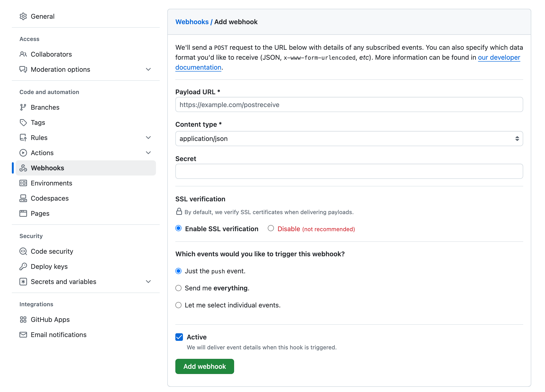Image resolution: width=545 pixels, height=392 pixels.
Task: Click the Email notifications envelope icon
Action: [x=23, y=335]
